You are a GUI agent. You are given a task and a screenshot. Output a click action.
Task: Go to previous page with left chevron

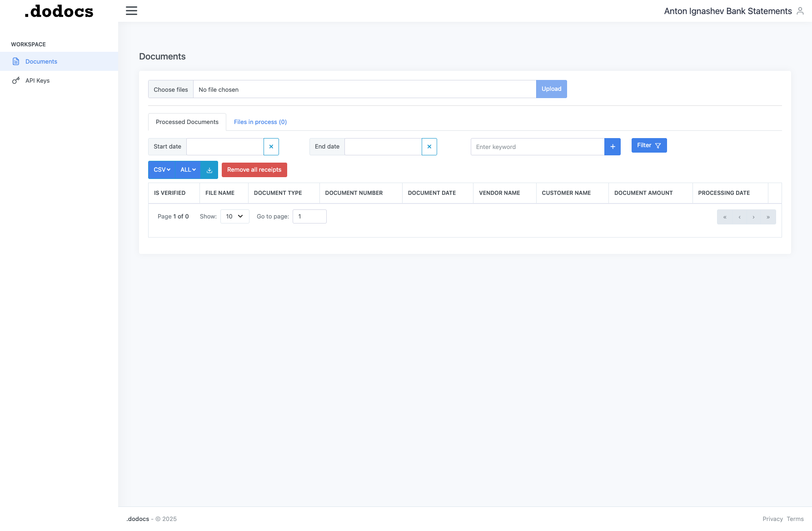pos(739,217)
